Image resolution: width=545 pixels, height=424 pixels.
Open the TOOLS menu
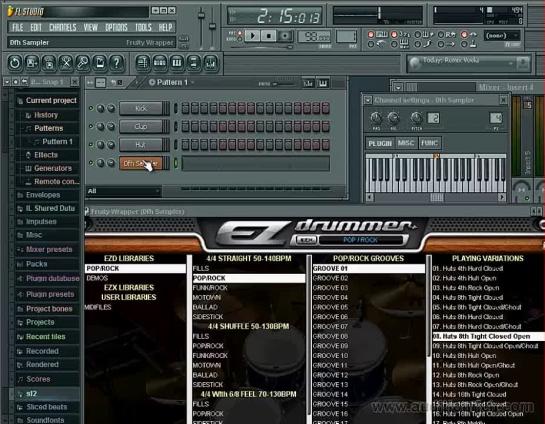point(143,27)
